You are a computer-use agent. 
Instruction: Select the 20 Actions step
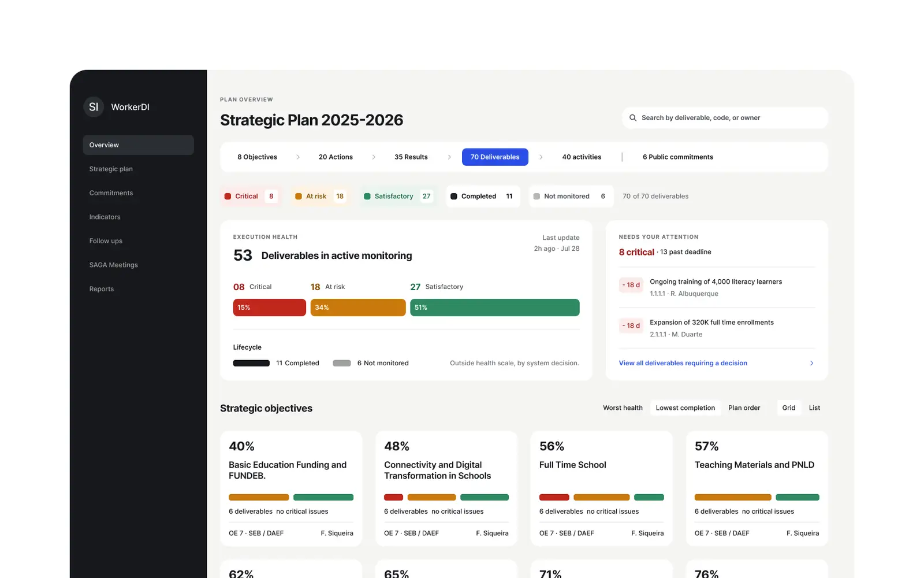click(x=336, y=157)
